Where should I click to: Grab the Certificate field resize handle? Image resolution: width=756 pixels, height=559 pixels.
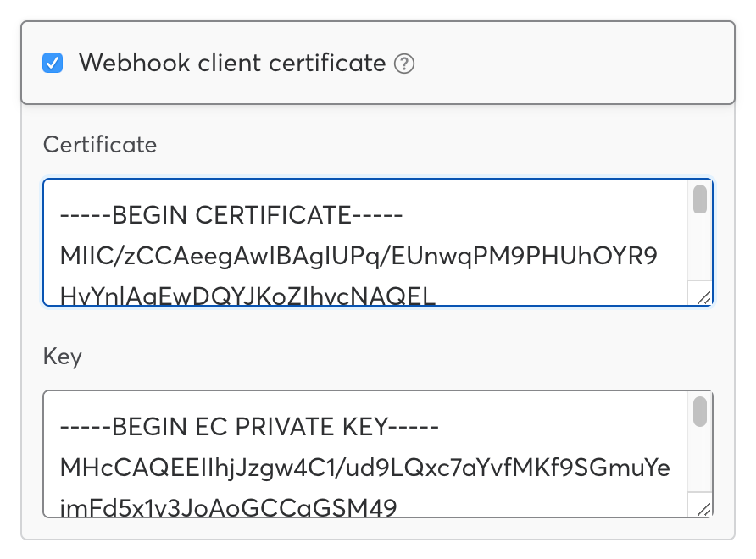click(x=704, y=297)
